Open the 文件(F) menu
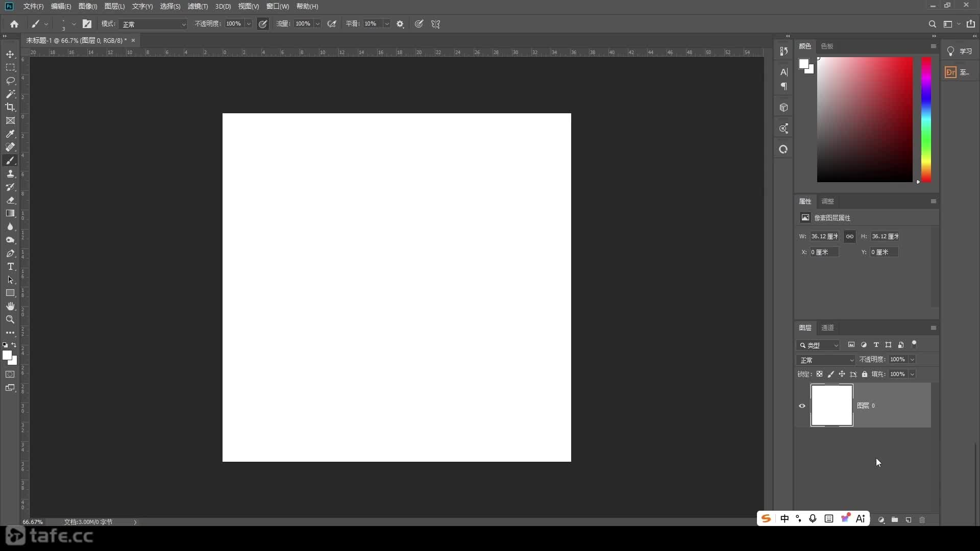980x551 pixels. (x=33, y=6)
